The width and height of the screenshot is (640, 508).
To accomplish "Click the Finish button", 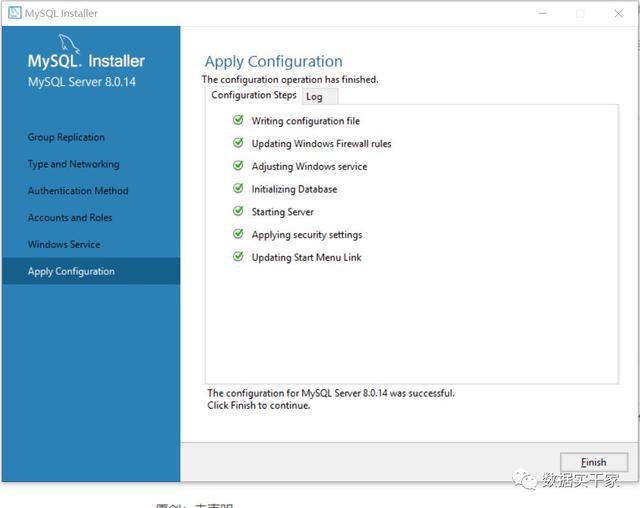I will click(593, 462).
